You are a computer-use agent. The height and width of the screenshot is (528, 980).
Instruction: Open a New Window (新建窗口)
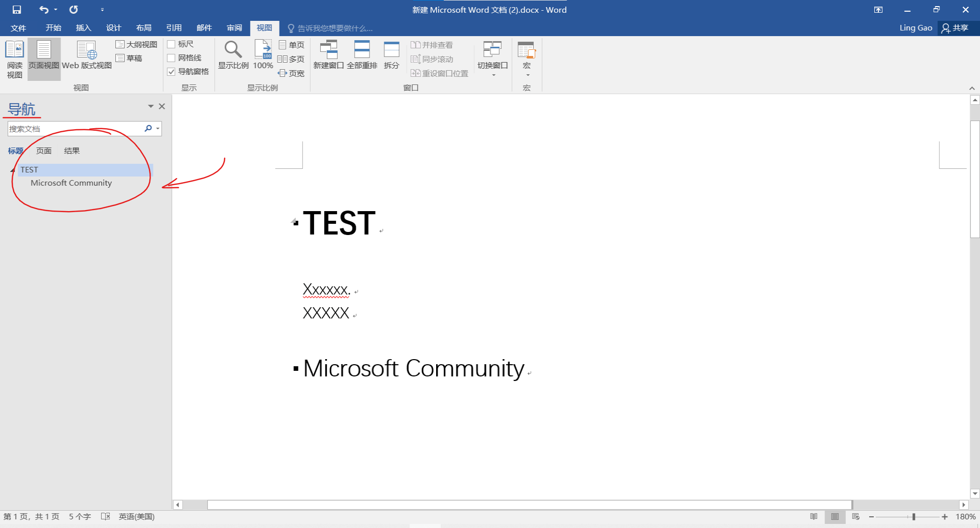point(328,55)
